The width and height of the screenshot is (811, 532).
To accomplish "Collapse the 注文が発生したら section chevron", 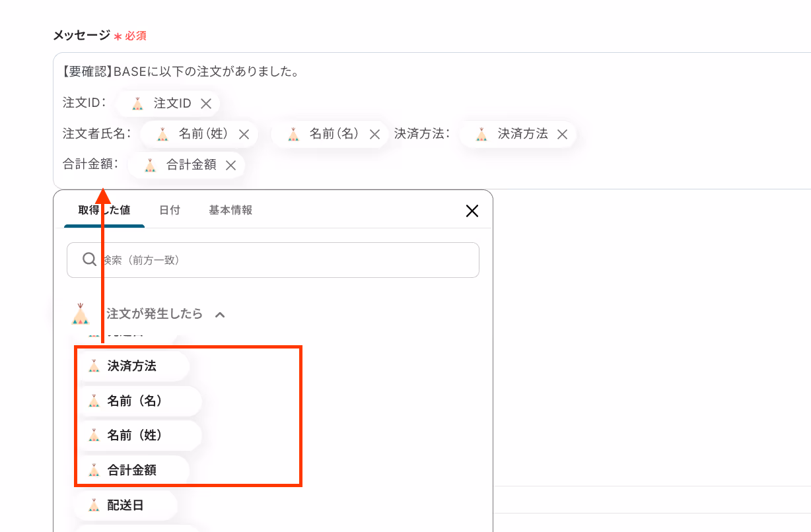I will coord(220,315).
